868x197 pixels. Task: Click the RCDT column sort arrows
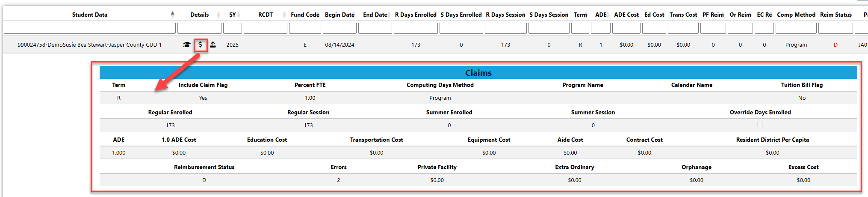[284, 15]
